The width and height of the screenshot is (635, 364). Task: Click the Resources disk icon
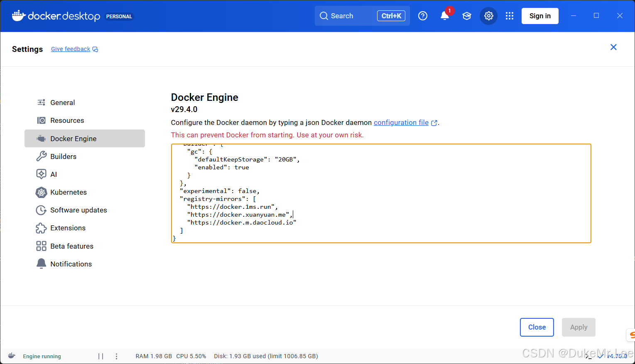pos(42,120)
